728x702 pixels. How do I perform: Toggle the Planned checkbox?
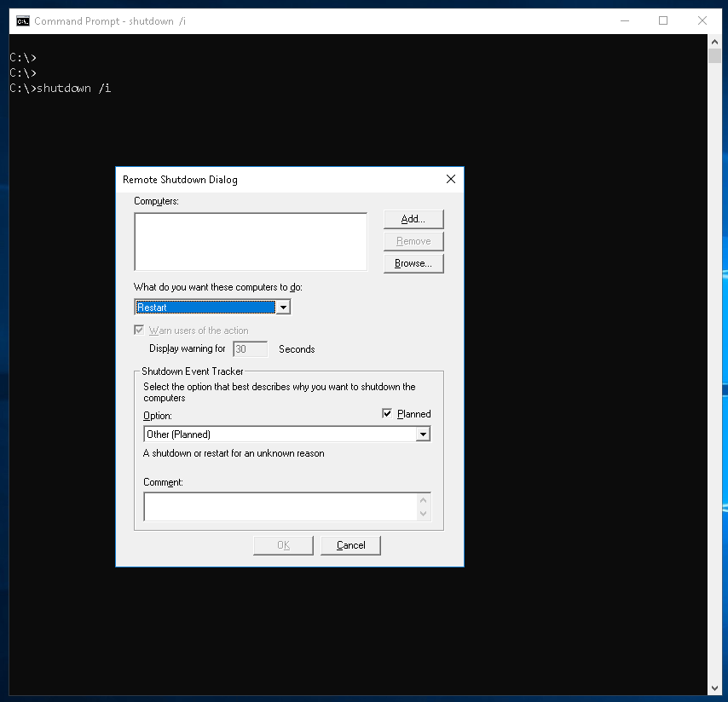tap(387, 413)
